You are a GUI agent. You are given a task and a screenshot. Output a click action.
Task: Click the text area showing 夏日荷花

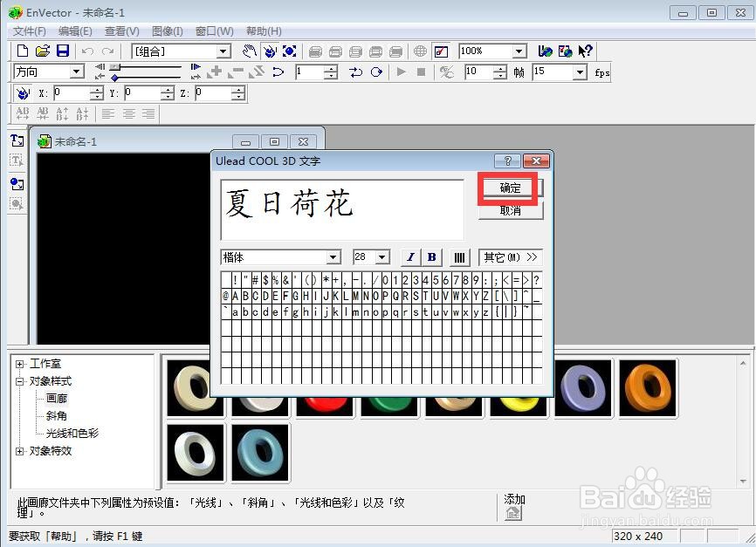(342, 209)
